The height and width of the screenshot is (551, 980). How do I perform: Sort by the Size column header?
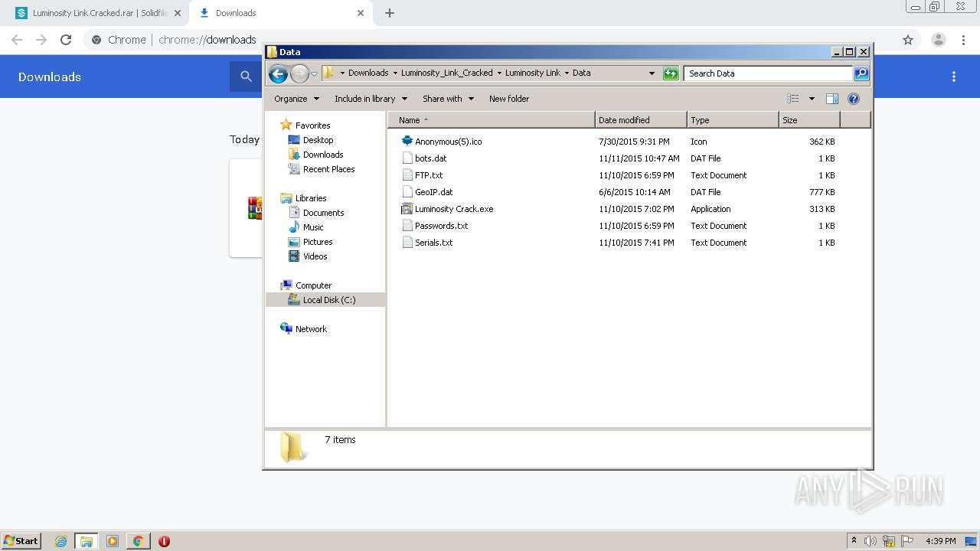click(808, 120)
